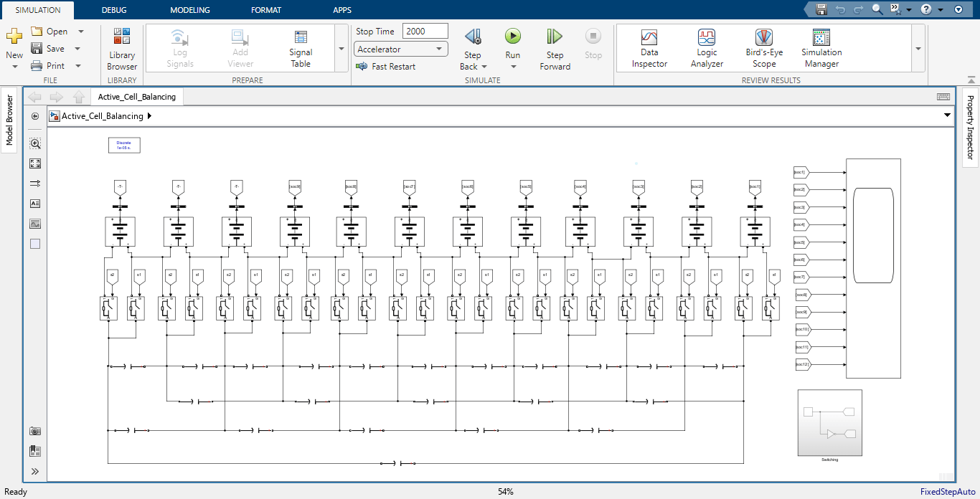Click Active_Cell_Balancing in breadcrumb
Viewport: 980px width, 499px height.
tap(103, 116)
